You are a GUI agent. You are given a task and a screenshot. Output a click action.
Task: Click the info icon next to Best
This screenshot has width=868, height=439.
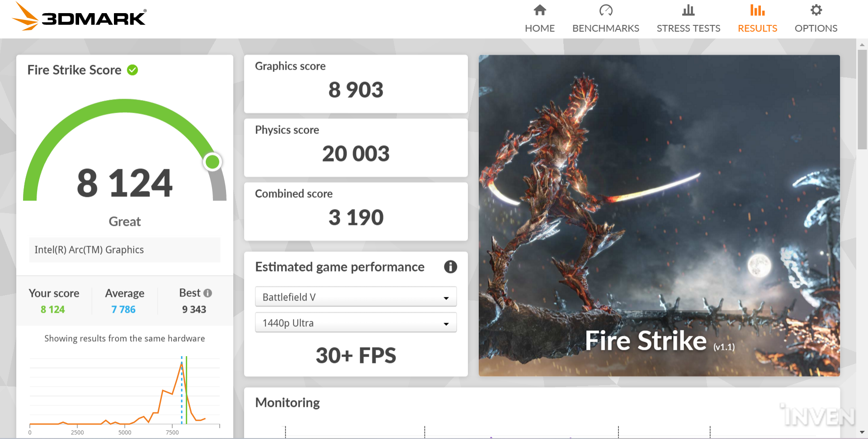[x=208, y=293]
